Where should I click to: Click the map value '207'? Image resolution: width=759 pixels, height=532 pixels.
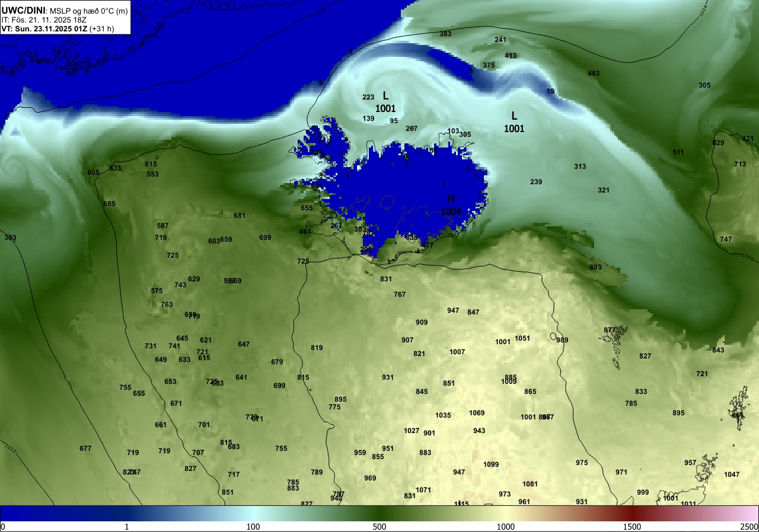click(x=412, y=129)
